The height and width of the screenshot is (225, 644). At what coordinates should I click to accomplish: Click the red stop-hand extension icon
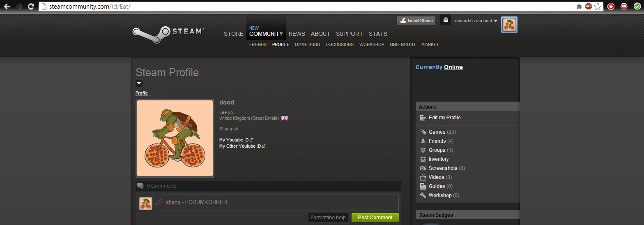tap(611, 6)
